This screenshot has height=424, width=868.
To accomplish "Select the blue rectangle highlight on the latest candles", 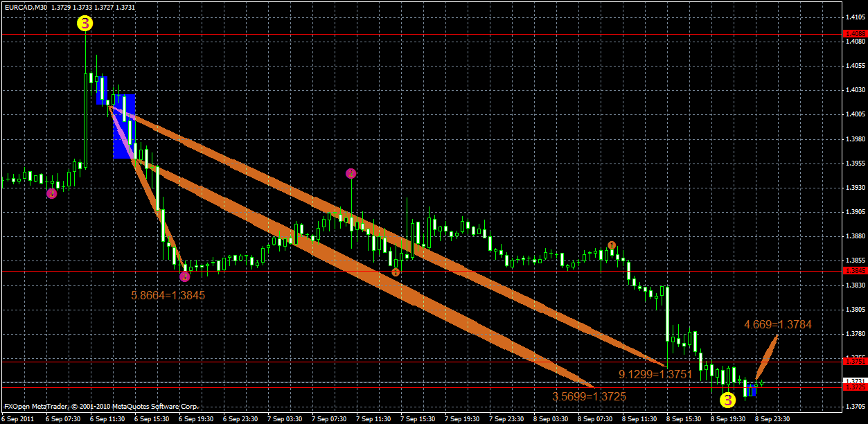I will coord(750,391).
